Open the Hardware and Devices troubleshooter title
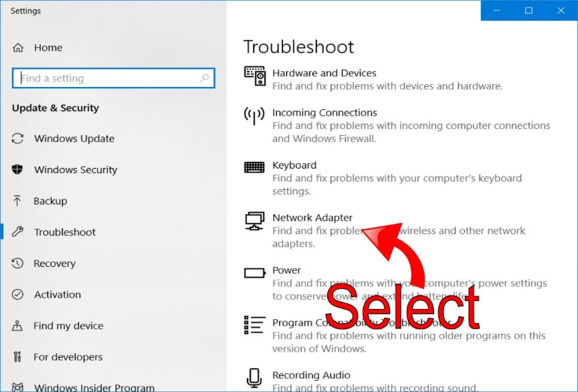 pyautogui.click(x=324, y=73)
